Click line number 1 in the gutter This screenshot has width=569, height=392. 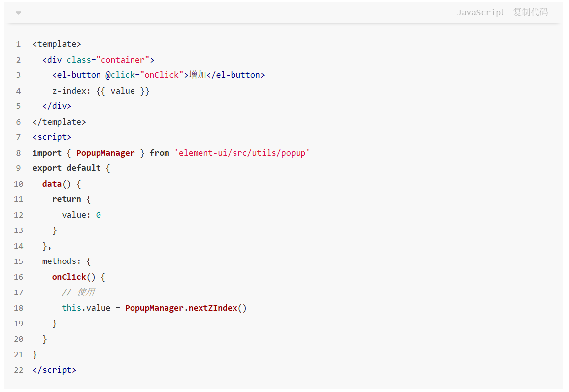click(x=19, y=44)
